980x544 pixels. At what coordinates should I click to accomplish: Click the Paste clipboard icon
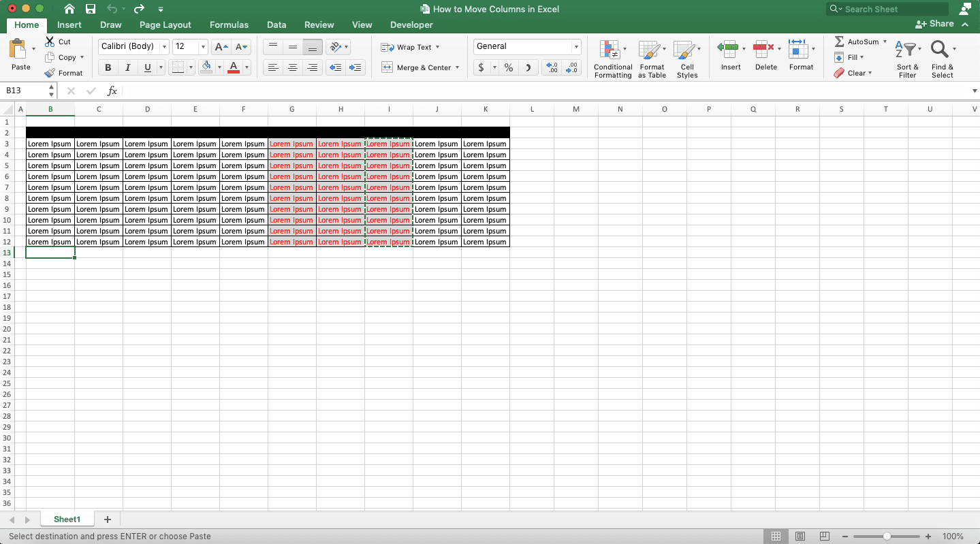click(17, 49)
